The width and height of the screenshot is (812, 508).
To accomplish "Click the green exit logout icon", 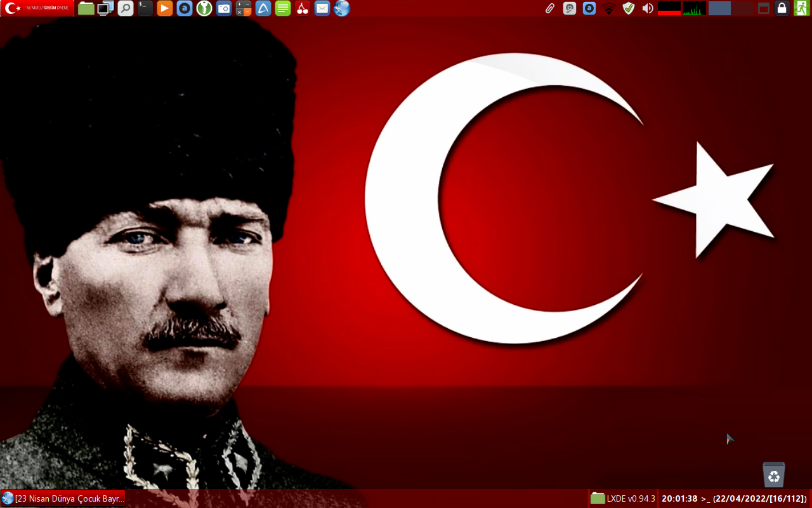I will pyautogui.click(x=801, y=8).
